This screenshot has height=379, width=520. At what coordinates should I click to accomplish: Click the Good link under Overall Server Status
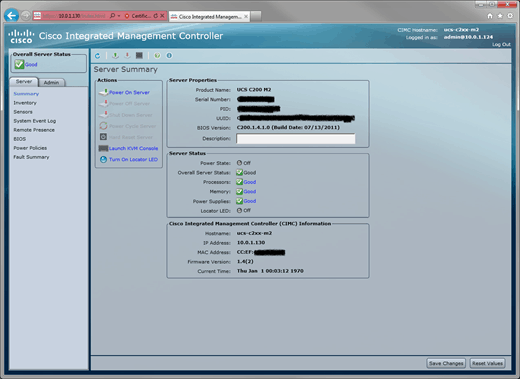click(31, 65)
